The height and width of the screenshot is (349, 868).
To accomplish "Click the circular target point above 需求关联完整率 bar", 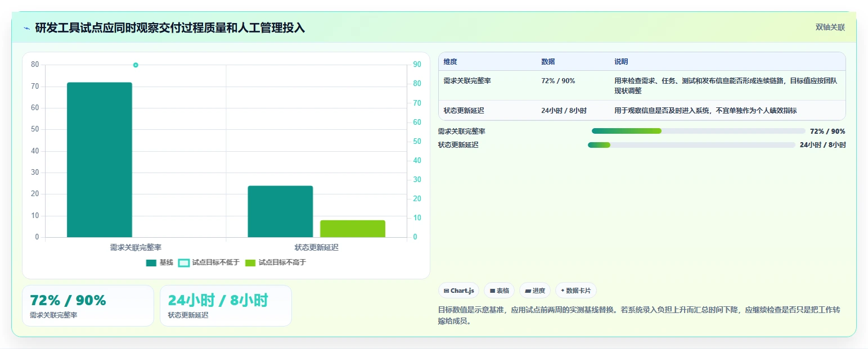I will [x=136, y=65].
